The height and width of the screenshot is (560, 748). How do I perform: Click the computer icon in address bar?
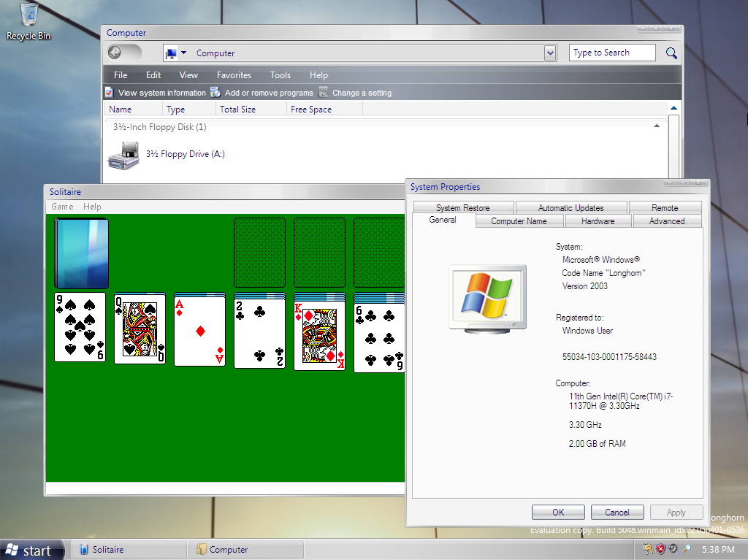pos(171,53)
